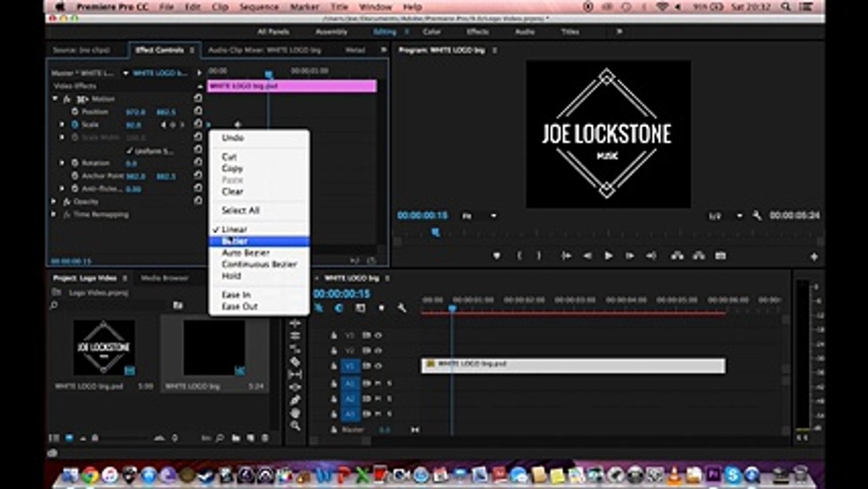Open the Marker menu in menu bar

pyautogui.click(x=306, y=7)
